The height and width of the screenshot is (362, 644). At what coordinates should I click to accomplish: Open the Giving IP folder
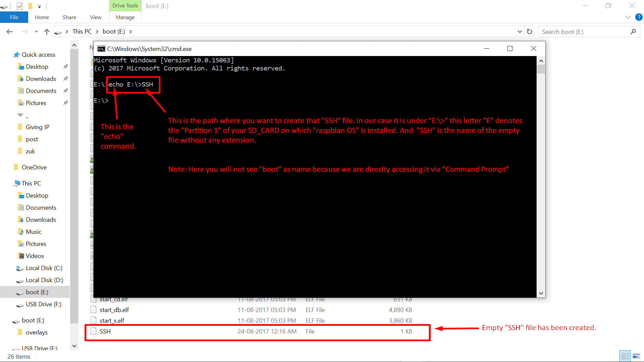click(x=37, y=127)
